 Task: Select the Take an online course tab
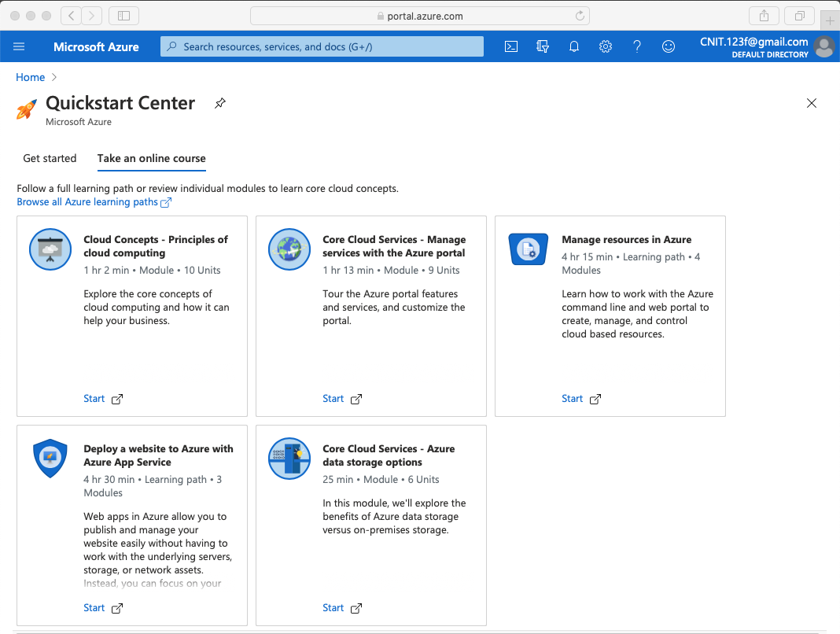152,158
